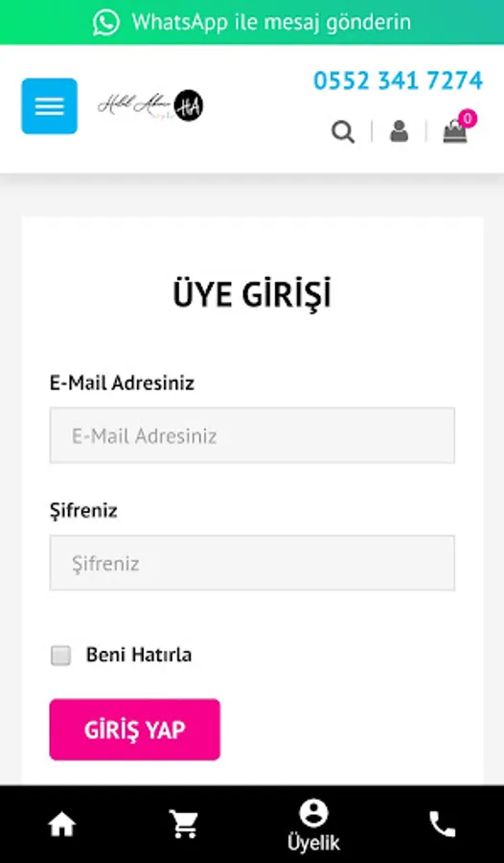The height and width of the screenshot is (863, 504).
Task: Focus the Şifreniz password field
Action: [252, 563]
